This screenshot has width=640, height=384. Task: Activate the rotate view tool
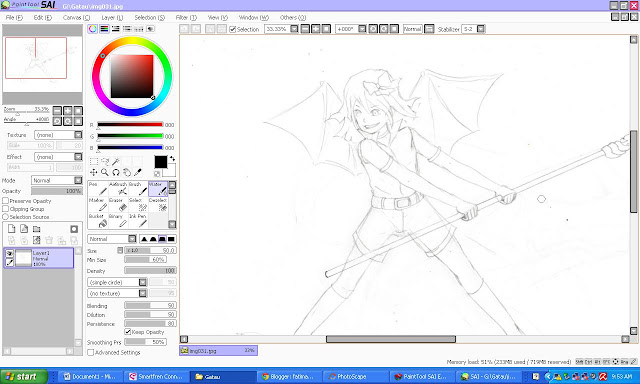click(116, 173)
